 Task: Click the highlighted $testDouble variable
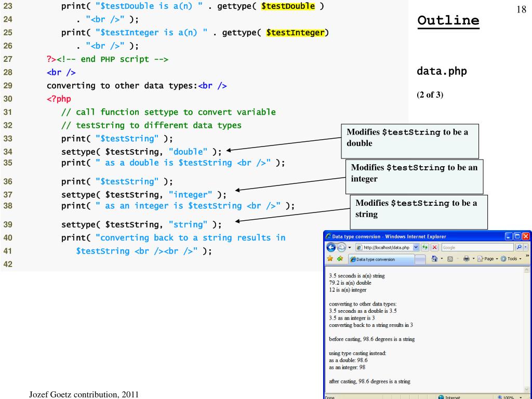tap(288, 6)
